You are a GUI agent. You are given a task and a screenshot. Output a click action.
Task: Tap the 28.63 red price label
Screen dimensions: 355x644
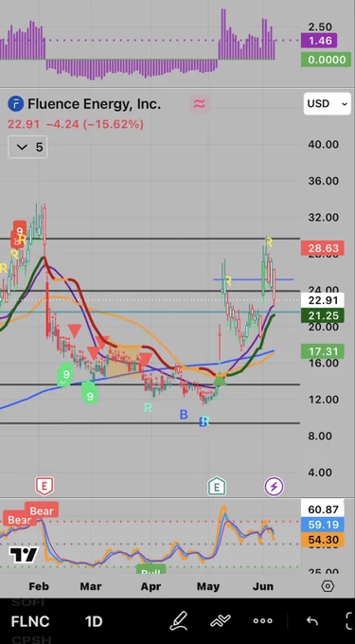pos(324,248)
